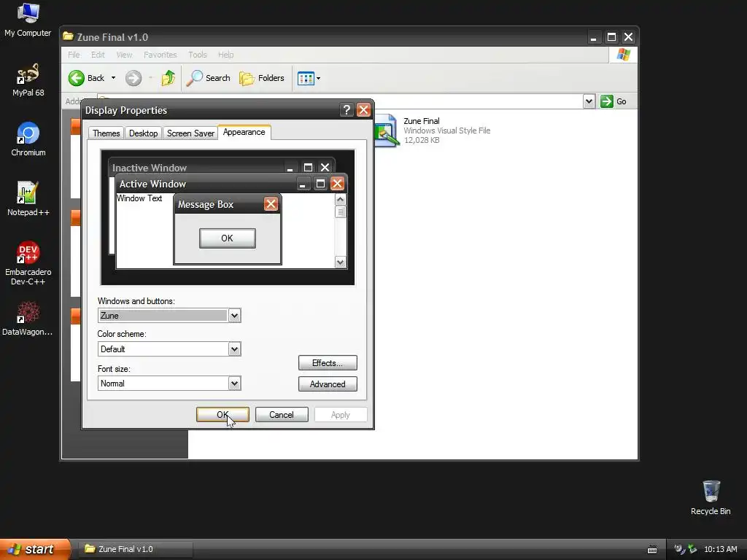Screen dimensions: 747x560
Task: Click the green Back arrow icon
Action: coord(76,78)
